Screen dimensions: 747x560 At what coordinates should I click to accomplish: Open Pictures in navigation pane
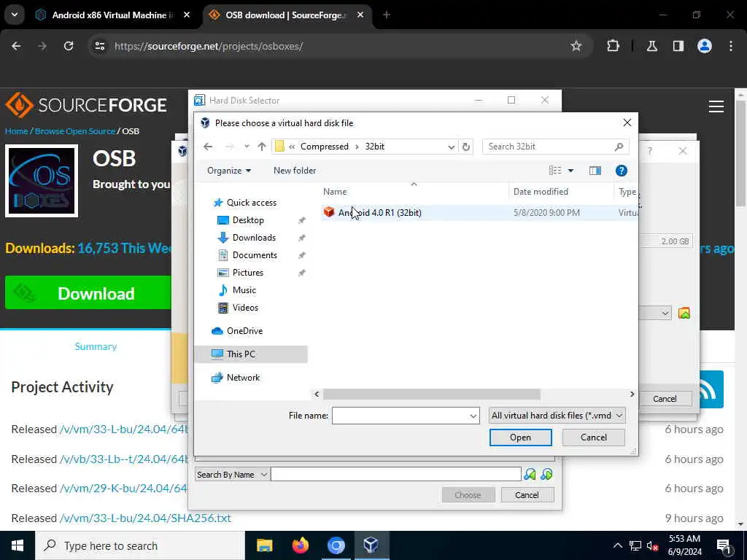point(248,273)
